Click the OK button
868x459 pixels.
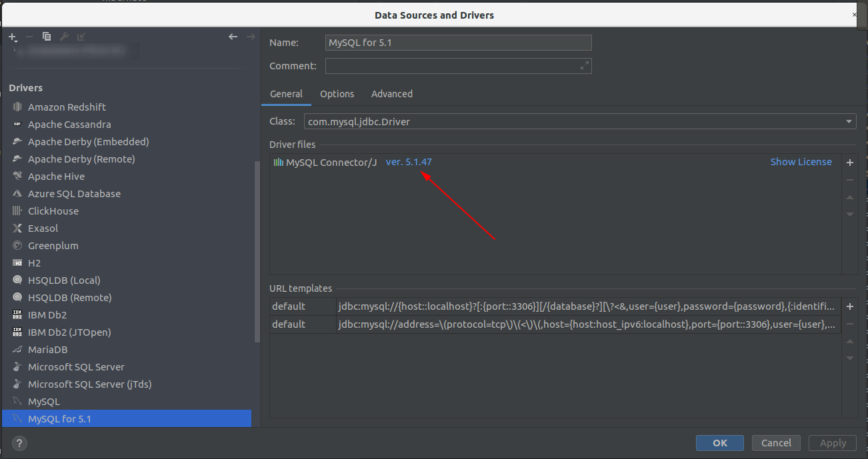pos(720,443)
